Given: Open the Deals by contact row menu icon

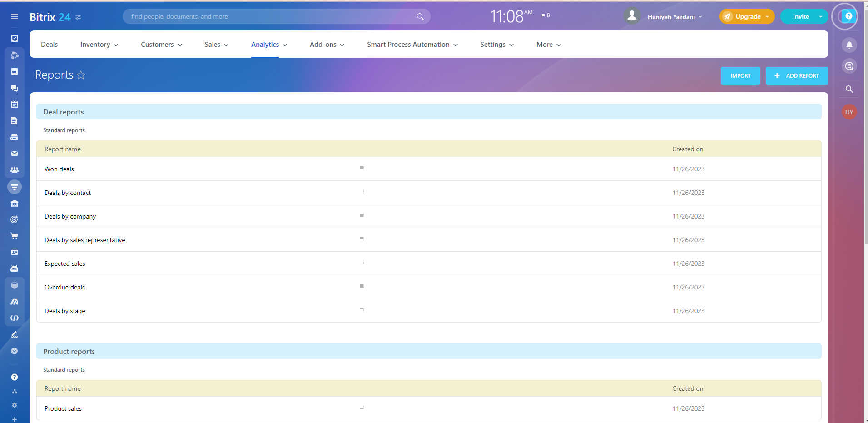Looking at the screenshot, I should (362, 192).
